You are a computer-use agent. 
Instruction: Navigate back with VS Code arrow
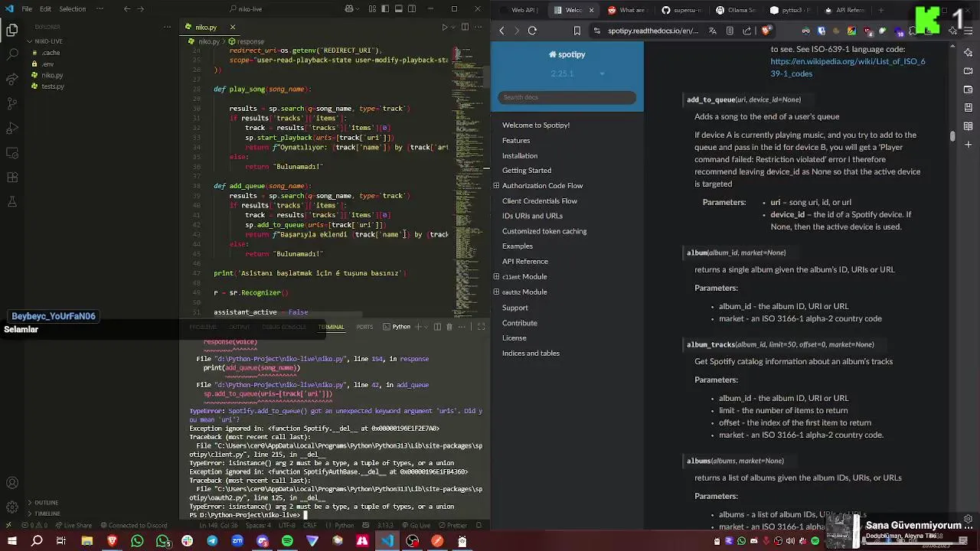pos(127,9)
